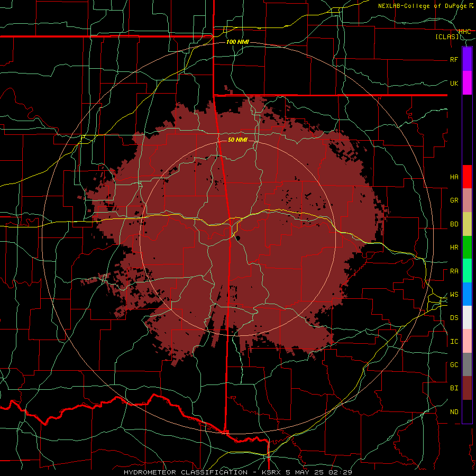Click the IC light pink legend swatch
Screen dimensions: 476x476
(x=467, y=341)
